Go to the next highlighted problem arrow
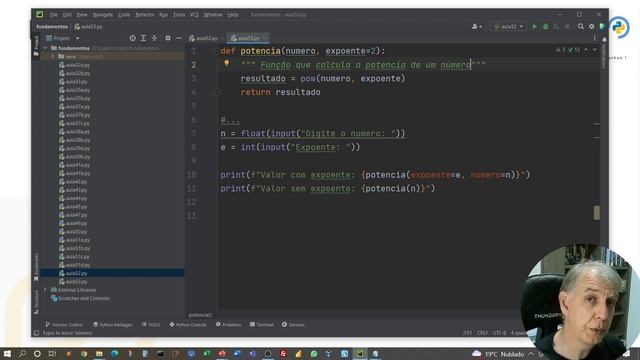 (x=594, y=49)
